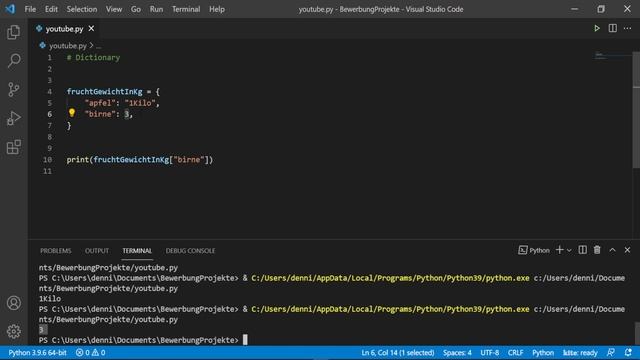The image size is (640, 360).
Task: Select language mode Python in status bar
Action: click(x=543, y=353)
